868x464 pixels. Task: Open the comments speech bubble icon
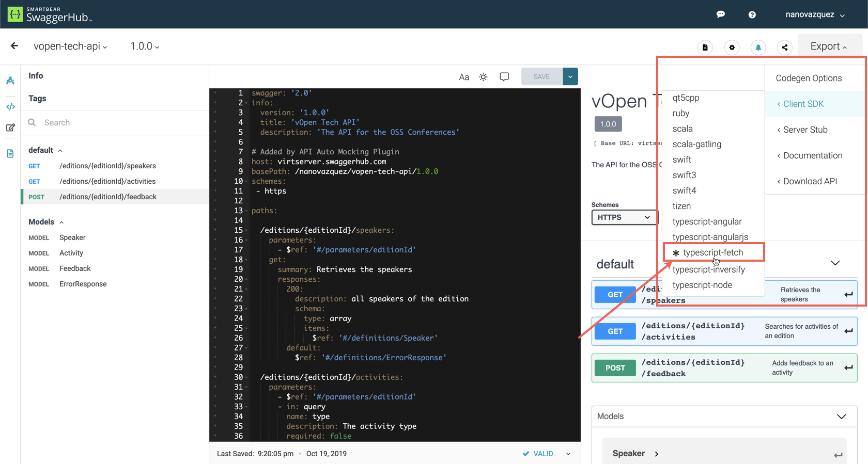[x=504, y=77]
